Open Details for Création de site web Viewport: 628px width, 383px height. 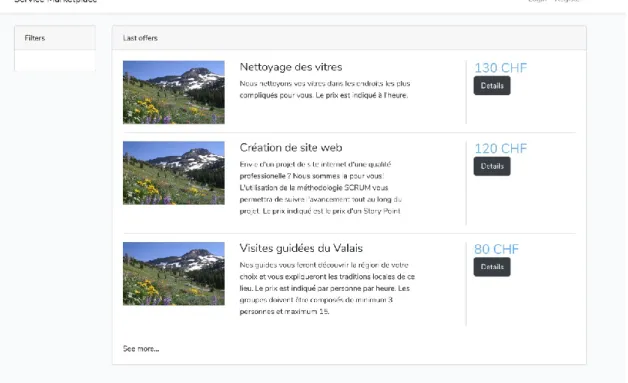click(492, 166)
